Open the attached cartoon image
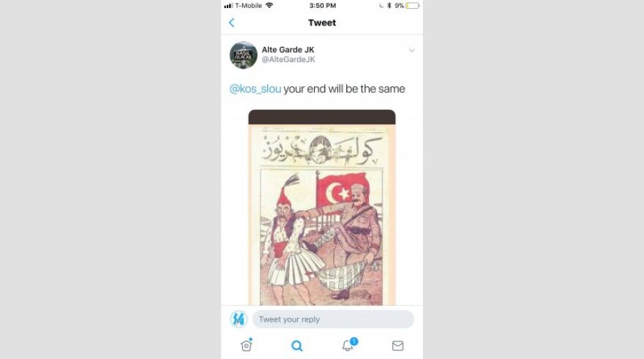The image size is (644, 359). point(322,208)
